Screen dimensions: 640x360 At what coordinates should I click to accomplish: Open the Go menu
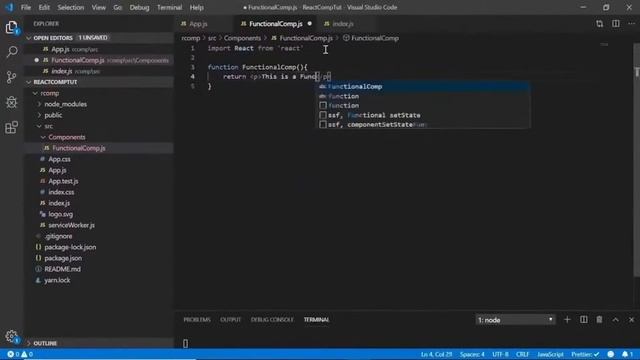118,7
